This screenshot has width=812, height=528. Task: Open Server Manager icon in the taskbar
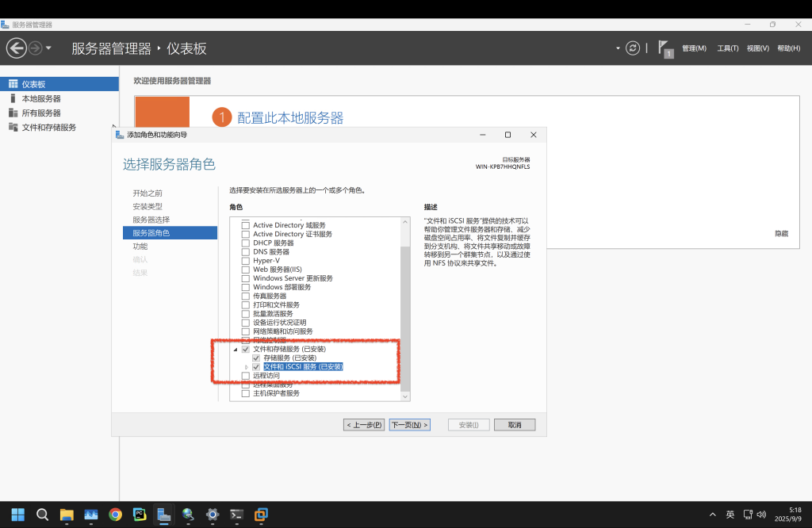pyautogui.click(x=163, y=515)
